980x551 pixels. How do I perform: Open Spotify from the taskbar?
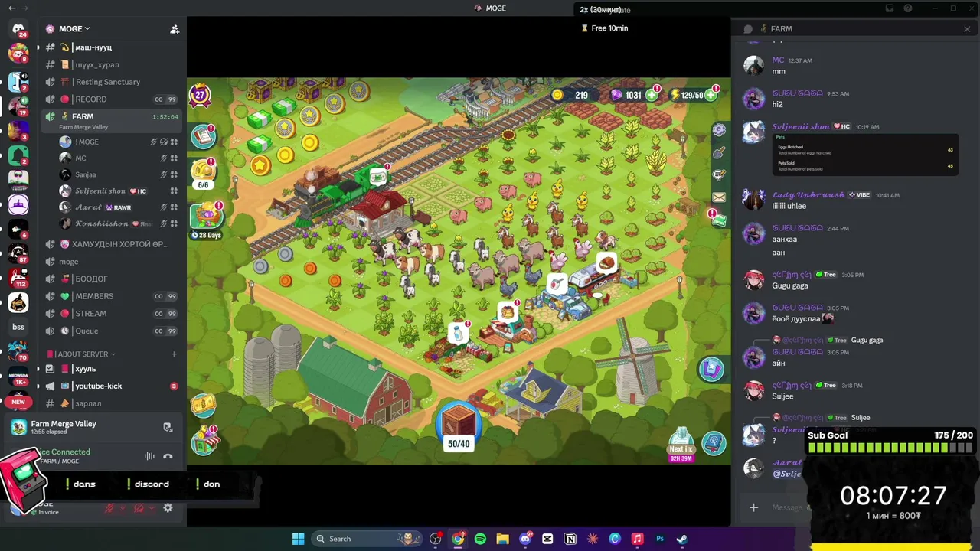[480, 539]
